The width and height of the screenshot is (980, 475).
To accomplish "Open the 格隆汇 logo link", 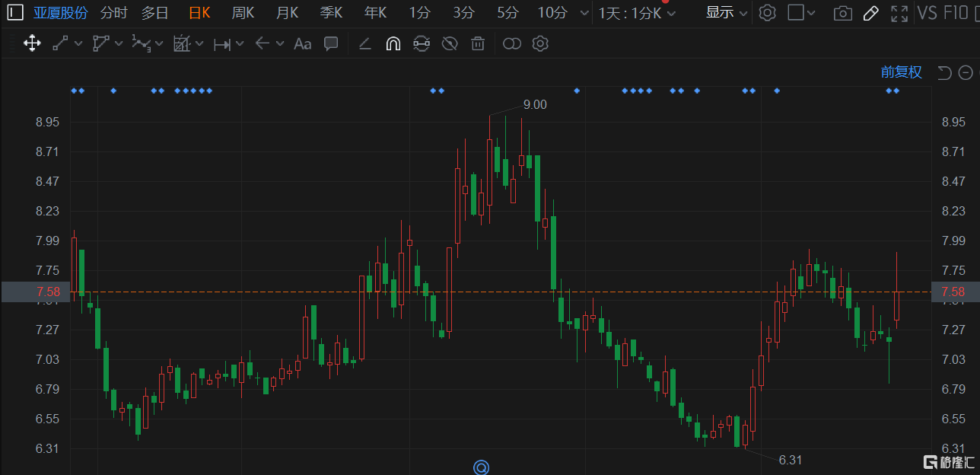I will (948, 461).
